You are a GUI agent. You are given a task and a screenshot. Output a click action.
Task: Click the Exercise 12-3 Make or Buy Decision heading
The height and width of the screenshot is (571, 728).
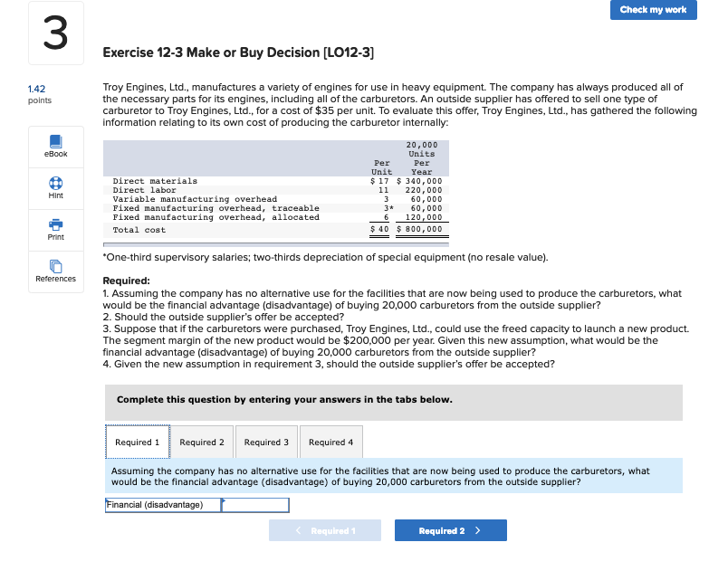238,52
